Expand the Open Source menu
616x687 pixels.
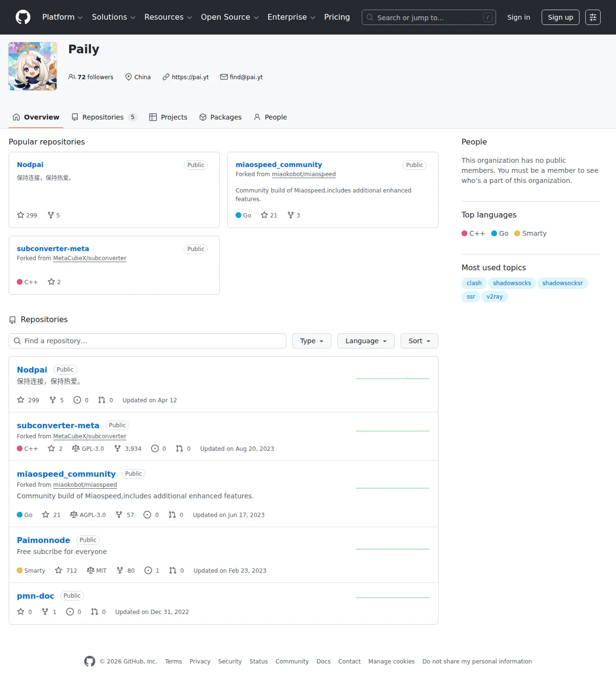coord(230,17)
